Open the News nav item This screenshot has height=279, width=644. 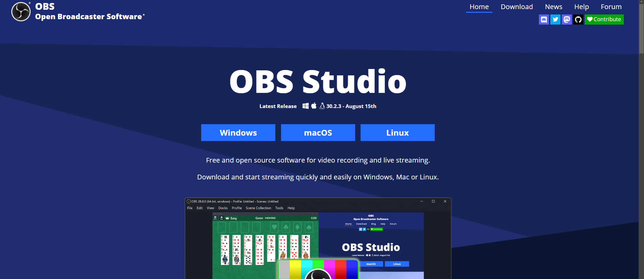point(554,7)
